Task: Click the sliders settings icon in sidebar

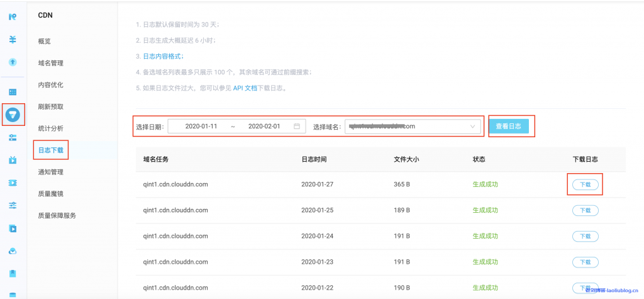Action: click(13, 205)
